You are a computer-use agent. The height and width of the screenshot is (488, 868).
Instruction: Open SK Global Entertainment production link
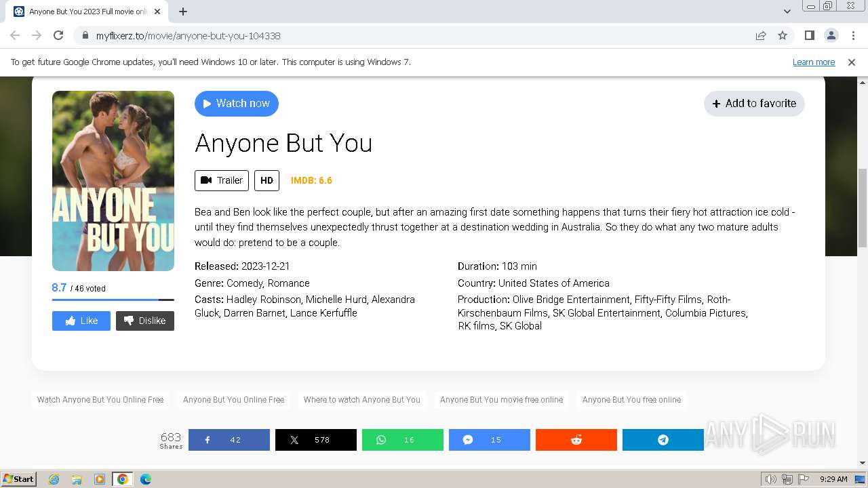[606, 312]
